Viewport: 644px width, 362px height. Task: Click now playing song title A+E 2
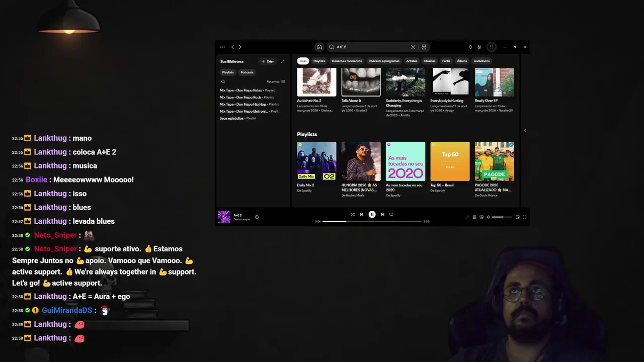pos(237,215)
